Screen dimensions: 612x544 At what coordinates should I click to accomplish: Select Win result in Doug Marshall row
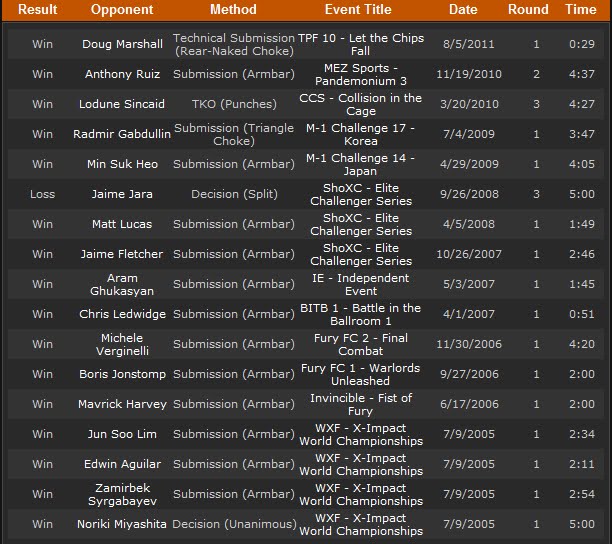[x=43, y=44]
